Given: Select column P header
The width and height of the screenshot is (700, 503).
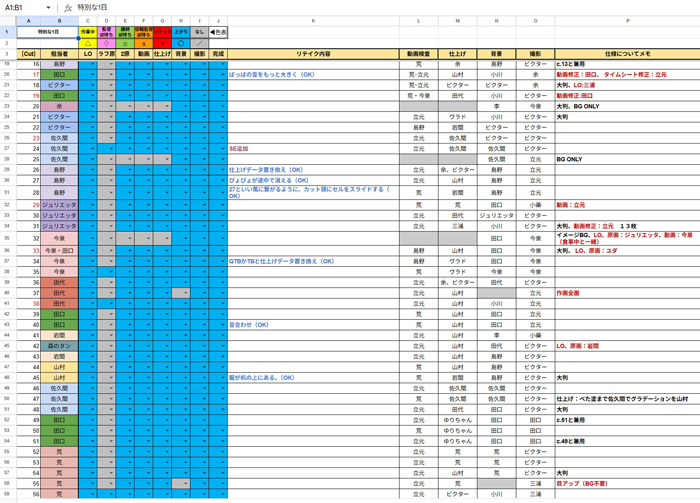Looking at the screenshot, I should point(628,21).
